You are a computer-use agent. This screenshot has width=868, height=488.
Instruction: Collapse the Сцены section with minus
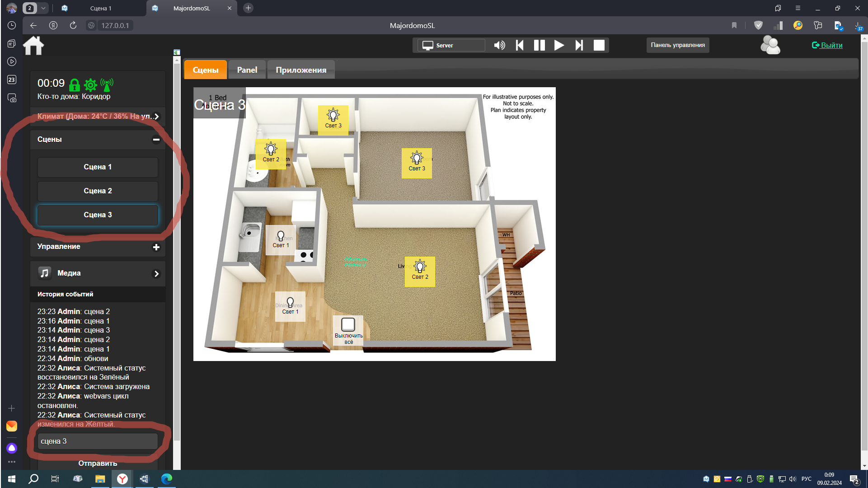(x=156, y=140)
